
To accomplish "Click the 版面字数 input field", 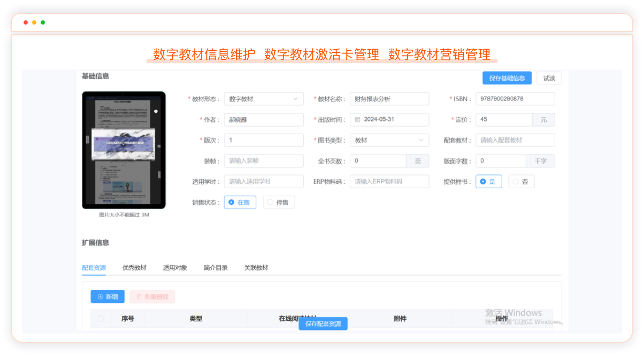I will pyautogui.click(x=501, y=161).
